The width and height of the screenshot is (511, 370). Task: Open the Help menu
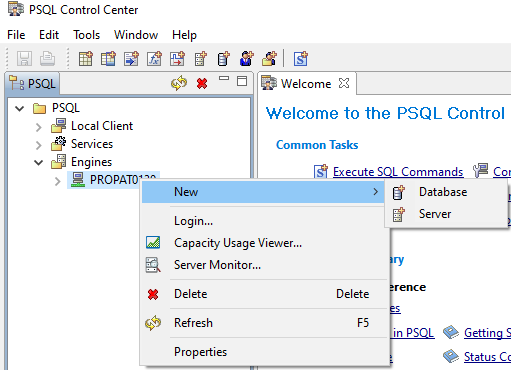[184, 35]
